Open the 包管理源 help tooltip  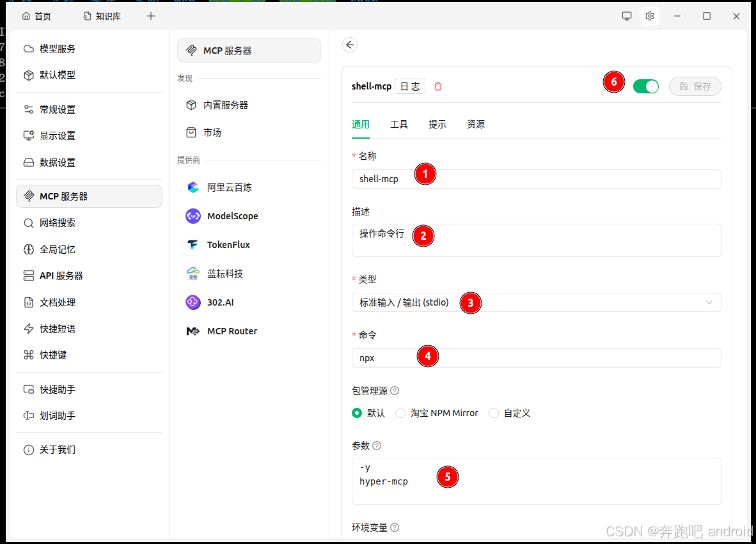[x=395, y=390]
